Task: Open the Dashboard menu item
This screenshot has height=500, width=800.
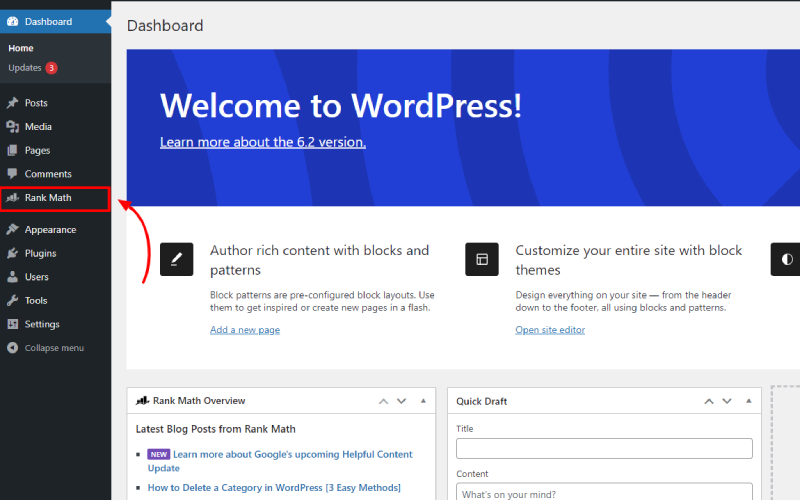Action: click(x=56, y=21)
